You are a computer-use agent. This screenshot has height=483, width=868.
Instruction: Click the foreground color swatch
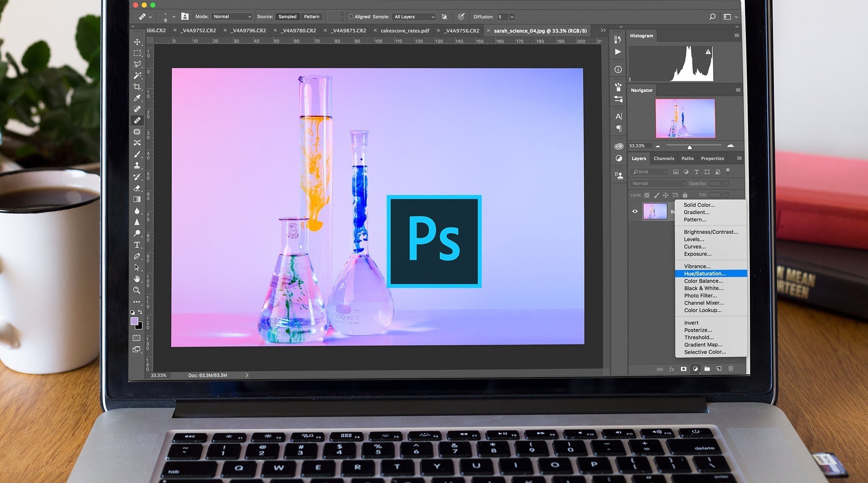135,321
